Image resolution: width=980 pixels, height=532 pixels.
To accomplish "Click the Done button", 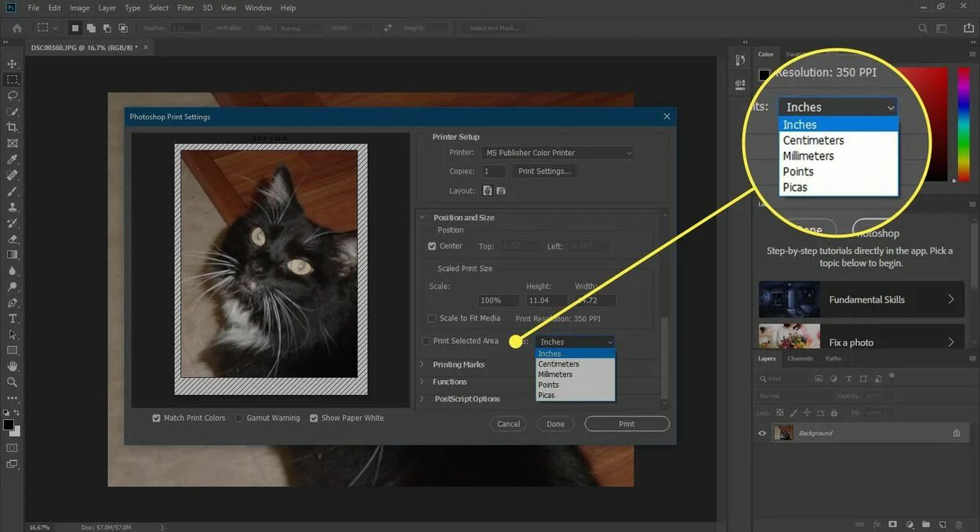I will coord(556,424).
